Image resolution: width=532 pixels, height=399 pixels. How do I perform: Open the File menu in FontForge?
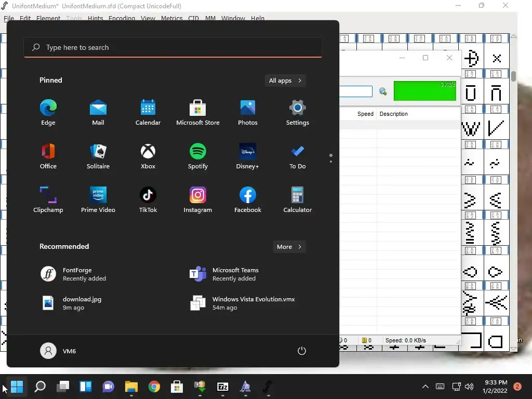pyautogui.click(x=9, y=18)
